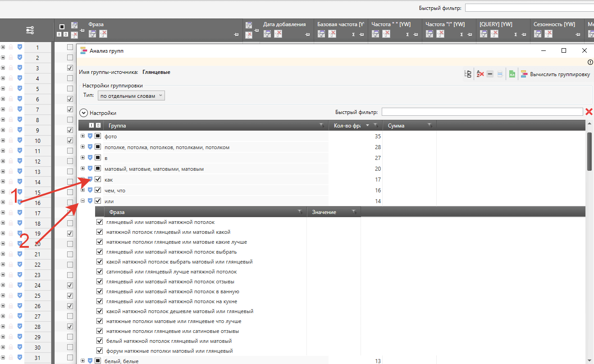Open filter for [QUERY] [YW] column
Viewport: 594px width, 364px height.
coord(484,34)
